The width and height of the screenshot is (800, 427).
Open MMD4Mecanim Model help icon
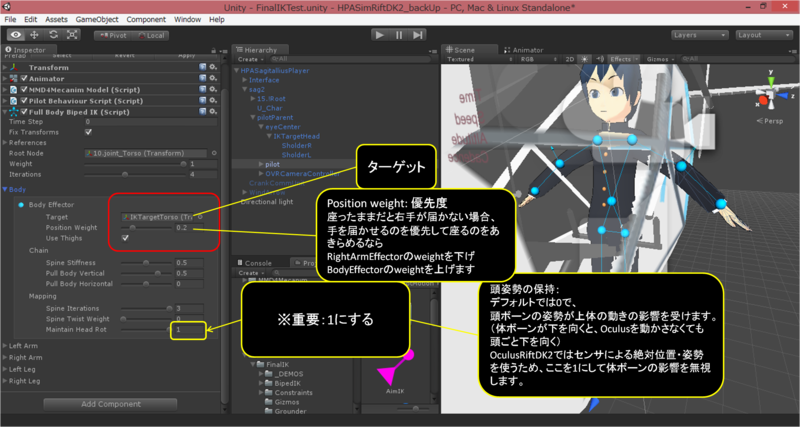point(203,89)
